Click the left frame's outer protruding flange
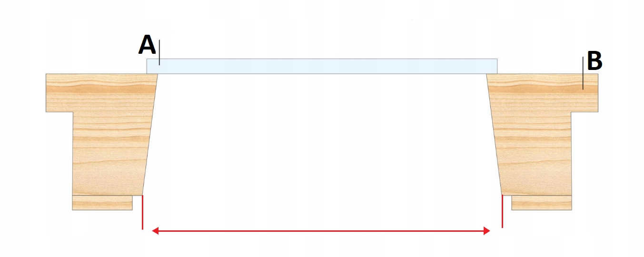The height and width of the screenshot is (257, 644). tap(59, 93)
